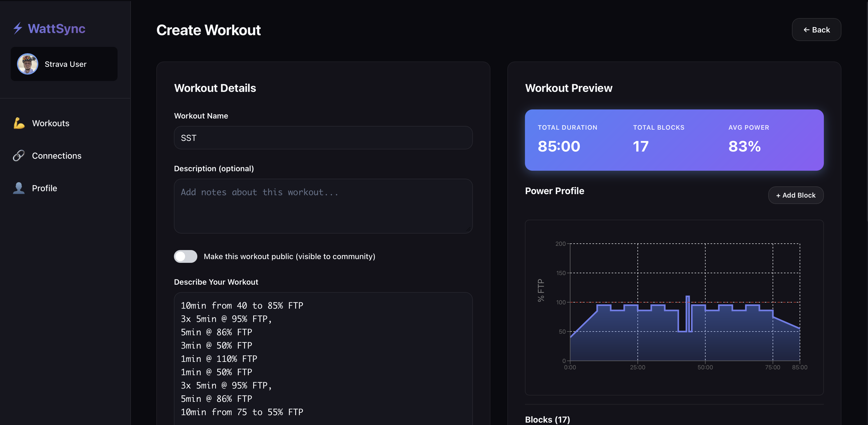Select the Profile person icon

pos(19,188)
